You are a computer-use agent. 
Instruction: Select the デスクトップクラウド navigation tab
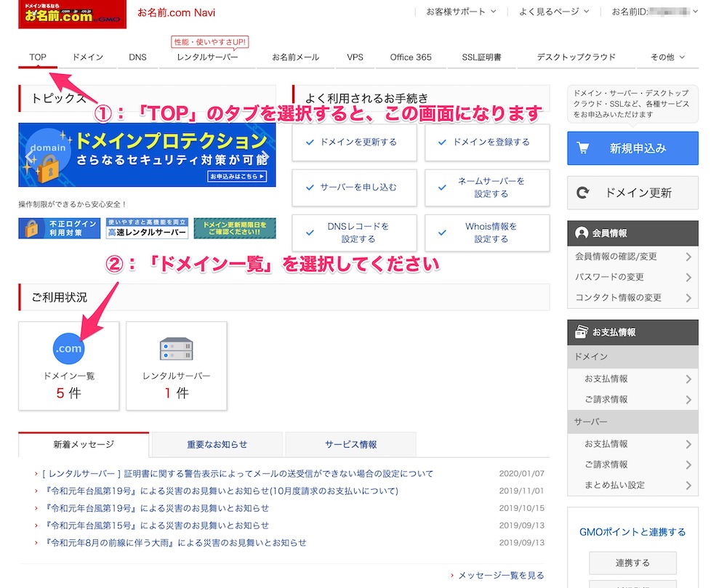(x=577, y=57)
